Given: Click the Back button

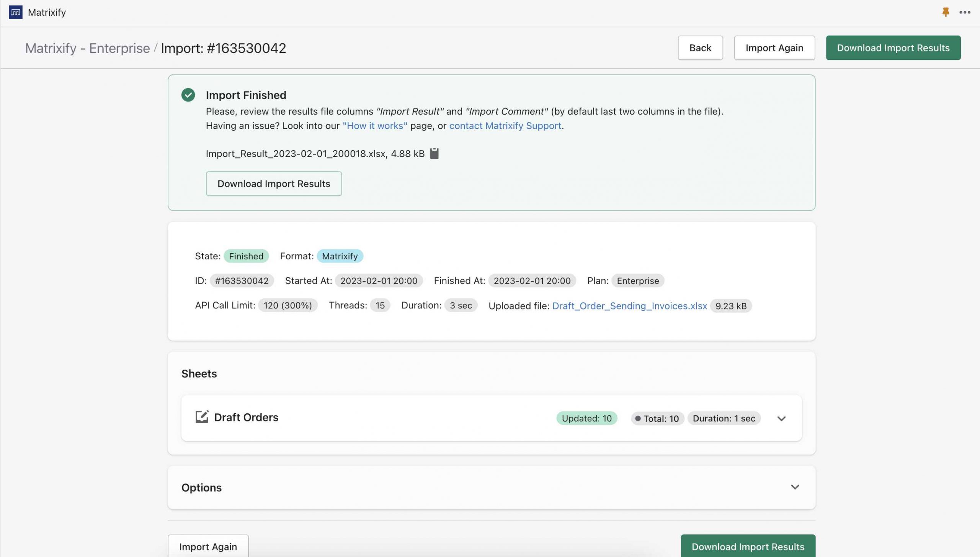Looking at the screenshot, I should pyautogui.click(x=700, y=48).
